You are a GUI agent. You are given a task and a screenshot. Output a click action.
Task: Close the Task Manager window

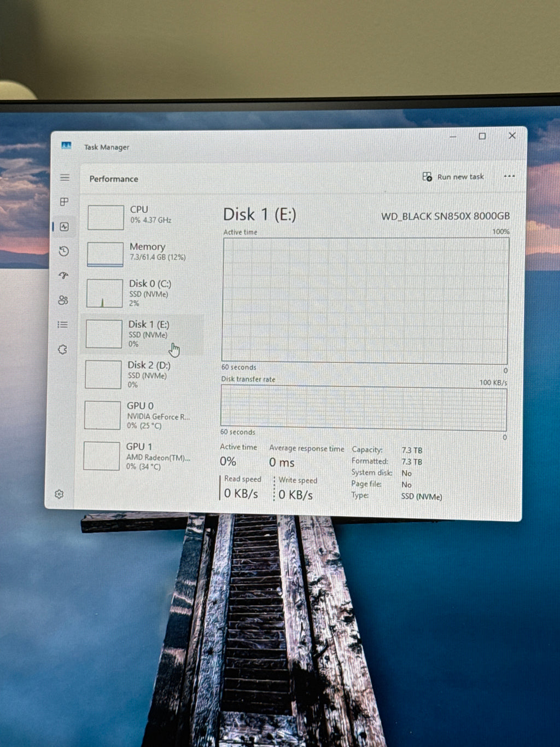click(x=512, y=136)
